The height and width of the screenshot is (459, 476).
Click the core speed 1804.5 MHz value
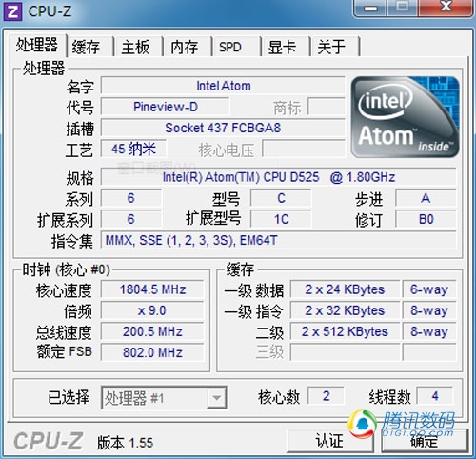click(152, 289)
